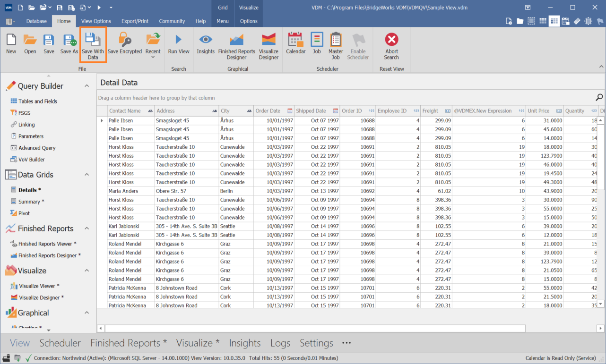Click the eraser icon in top right toolbar
Viewport: 606px width, 364px height.
577,21
